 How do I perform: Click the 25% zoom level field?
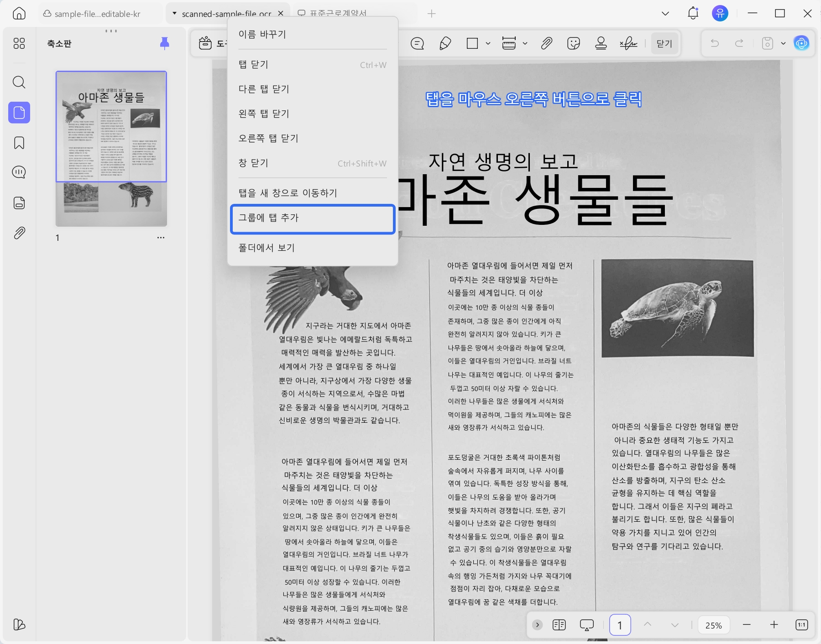714,625
